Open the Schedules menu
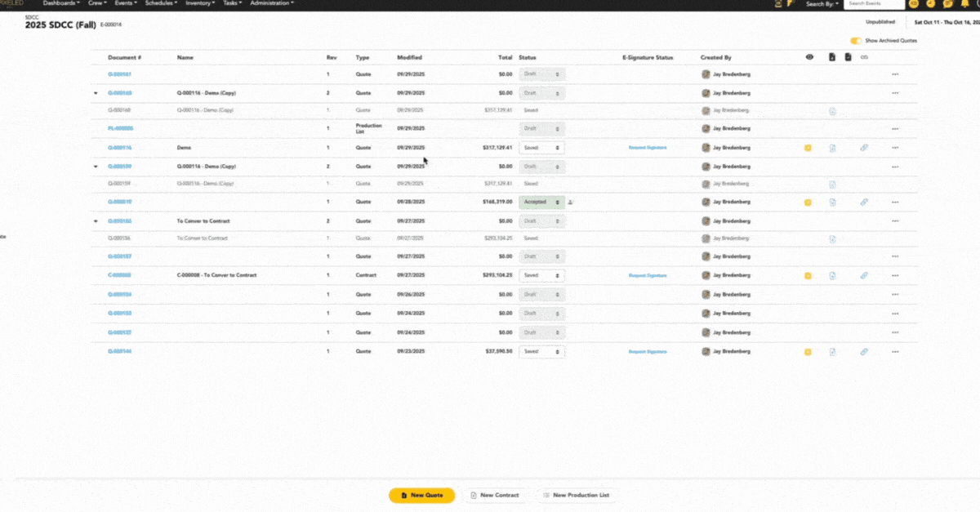Viewport: 980px width, 512px height. (x=160, y=3)
